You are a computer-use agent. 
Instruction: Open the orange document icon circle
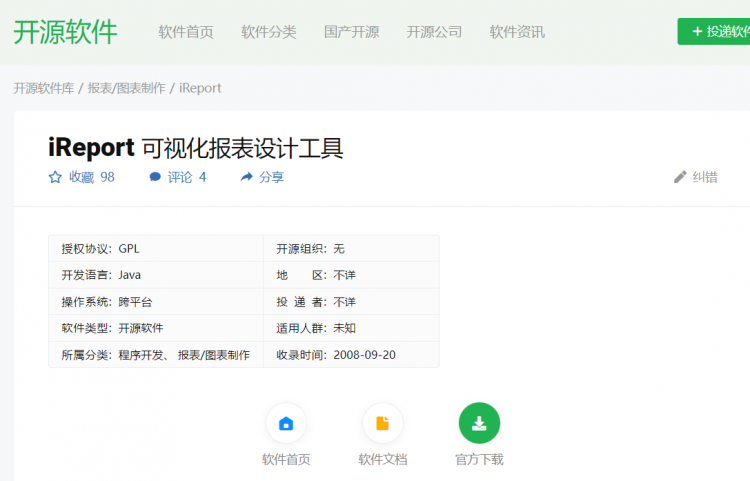(383, 423)
